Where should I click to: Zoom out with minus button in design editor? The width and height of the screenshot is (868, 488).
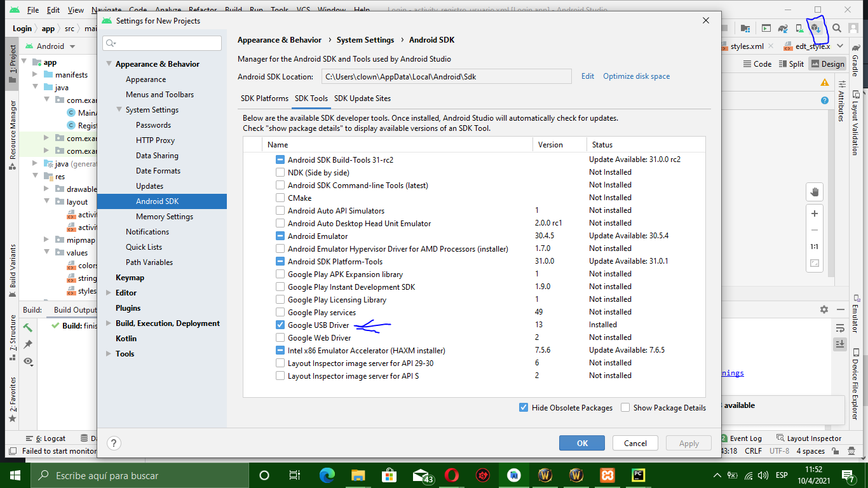pyautogui.click(x=814, y=230)
